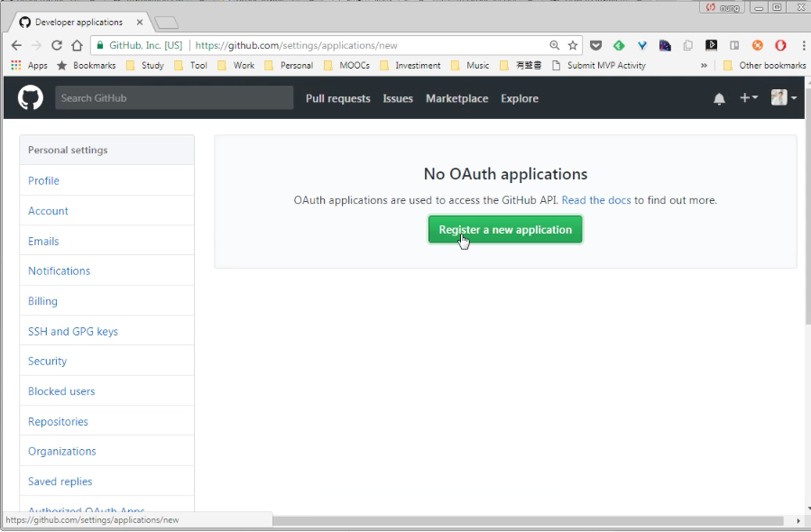Open the Tool bookmarks folder
This screenshot has height=532, width=811.
tap(190, 65)
